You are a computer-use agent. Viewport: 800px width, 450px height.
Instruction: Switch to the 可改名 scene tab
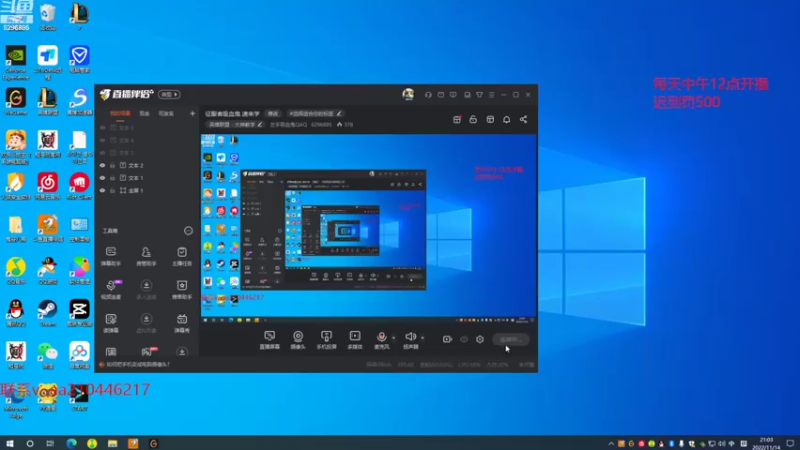(166, 113)
